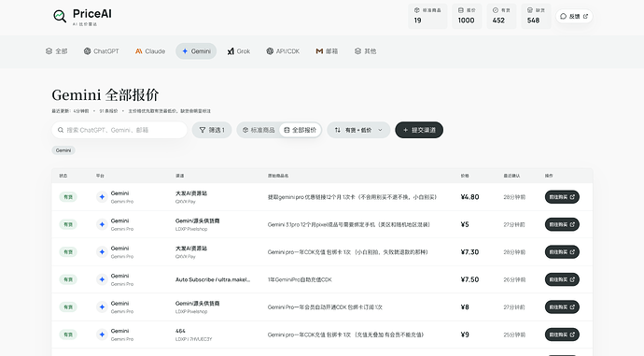644x356 pixels.
Task: Click the plus icon on 提交渠道
Action: point(405,130)
